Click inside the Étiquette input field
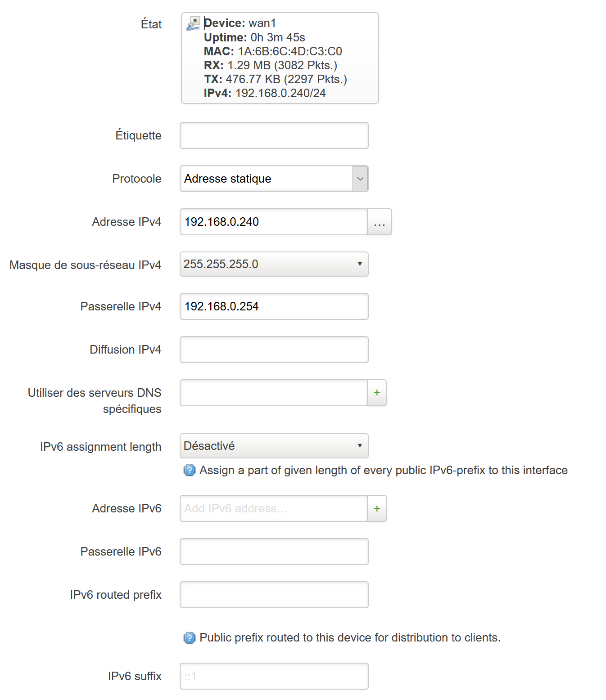 click(x=274, y=135)
